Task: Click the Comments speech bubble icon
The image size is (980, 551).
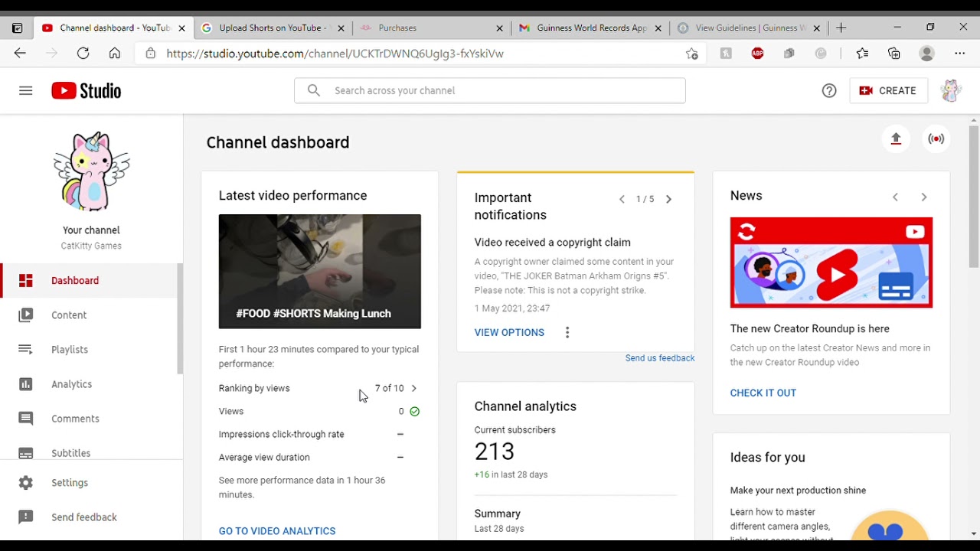Action: point(26,418)
